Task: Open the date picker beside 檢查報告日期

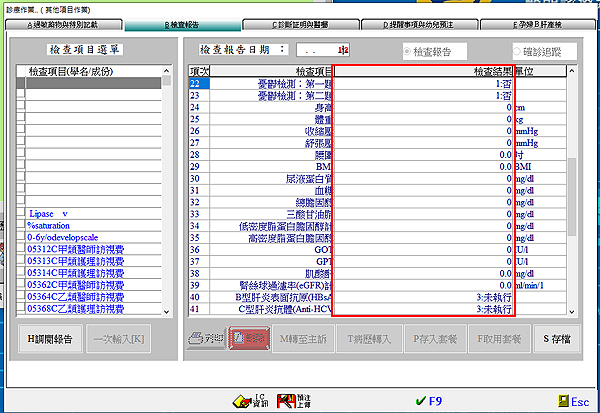Action: (343, 49)
